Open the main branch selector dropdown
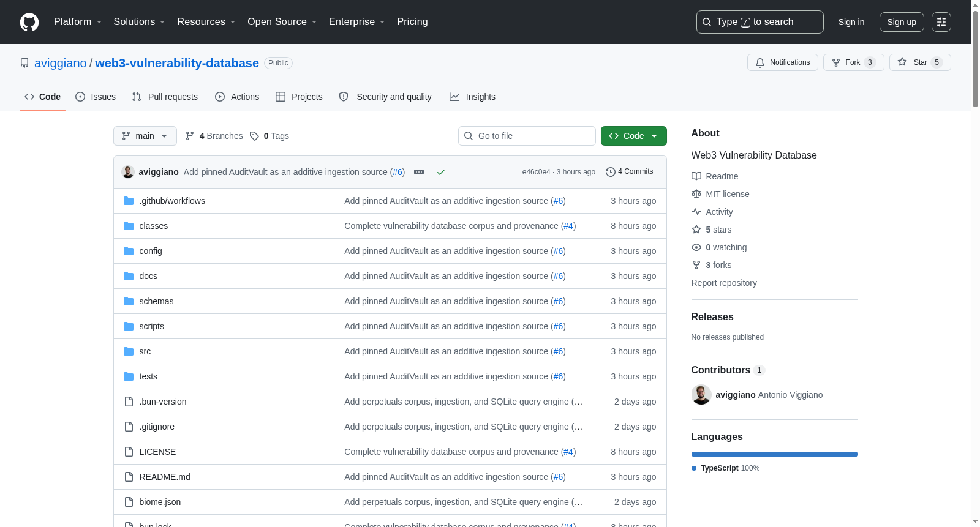The height and width of the screenshot is (527, 980). tap(145, 136)
